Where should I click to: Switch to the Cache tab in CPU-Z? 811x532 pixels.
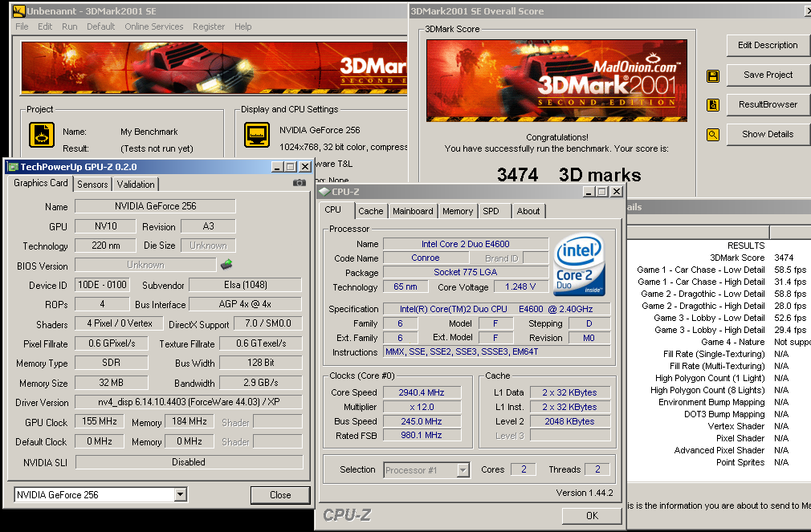coord(371,211)
